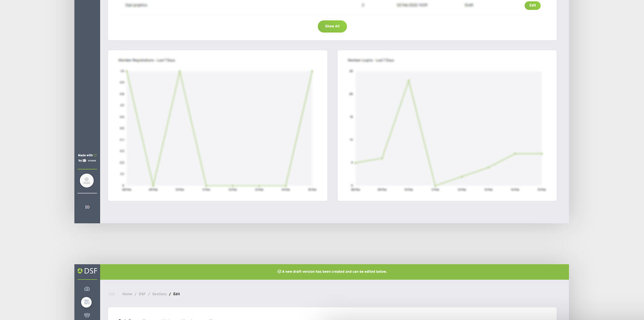Select the library books sidebar icon
This screenshot has height=320, width=644.
pyautogui.click(x=87, y=302)
